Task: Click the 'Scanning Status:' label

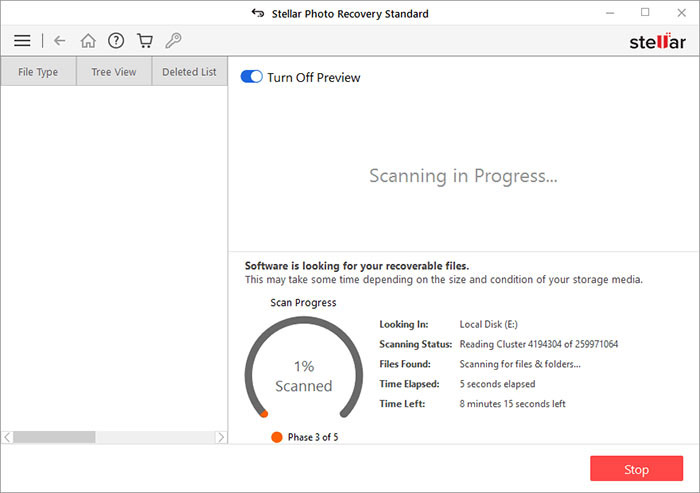Action: coord(416,344)
